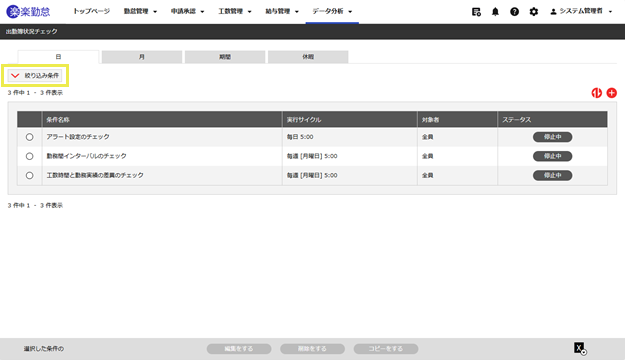Open the help question mark icon
The width and height of the screenshot is (625, 360).
tap(515, 12)
